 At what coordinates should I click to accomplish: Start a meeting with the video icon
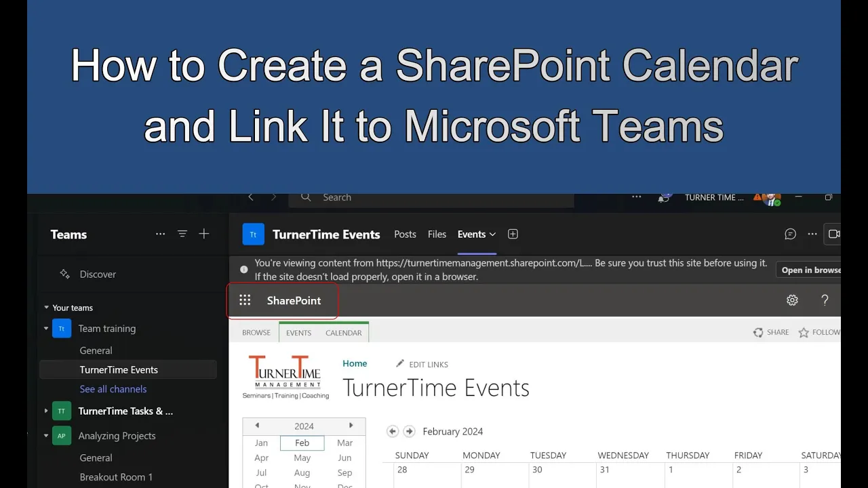834,234
